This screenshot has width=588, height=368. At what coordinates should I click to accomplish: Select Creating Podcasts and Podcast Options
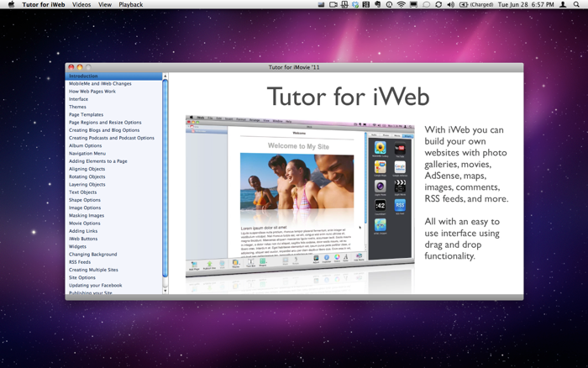coord(112,138)
